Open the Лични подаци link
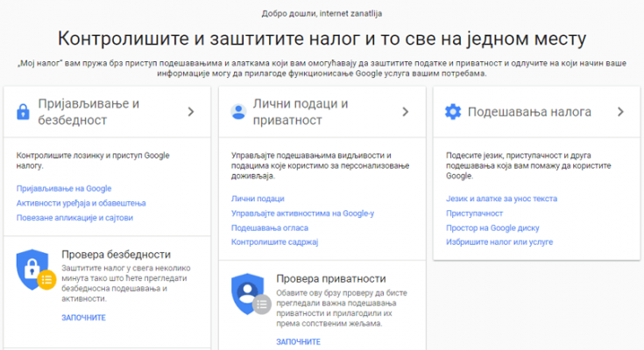Screen dimensions: 644x350 coord(258,199)
